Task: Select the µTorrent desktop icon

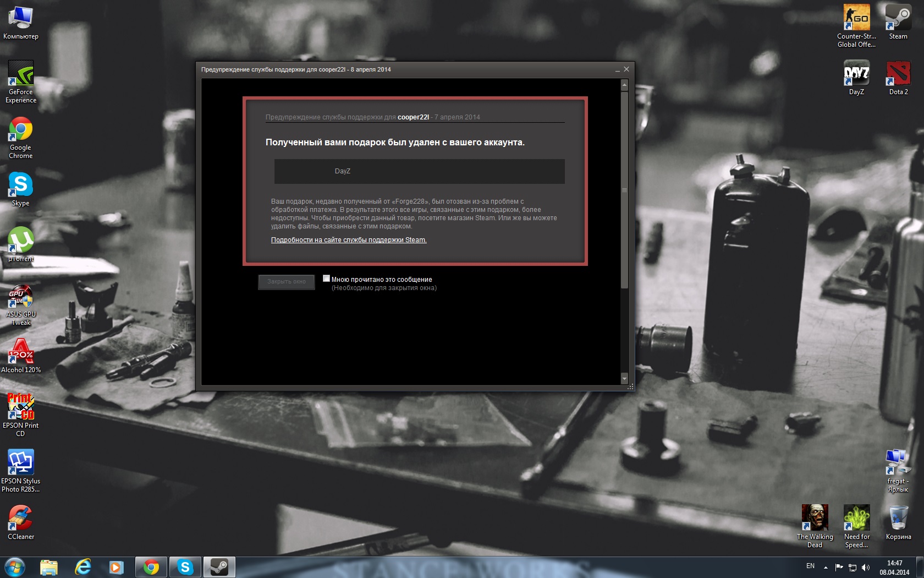Action: (x=21, y=244)
